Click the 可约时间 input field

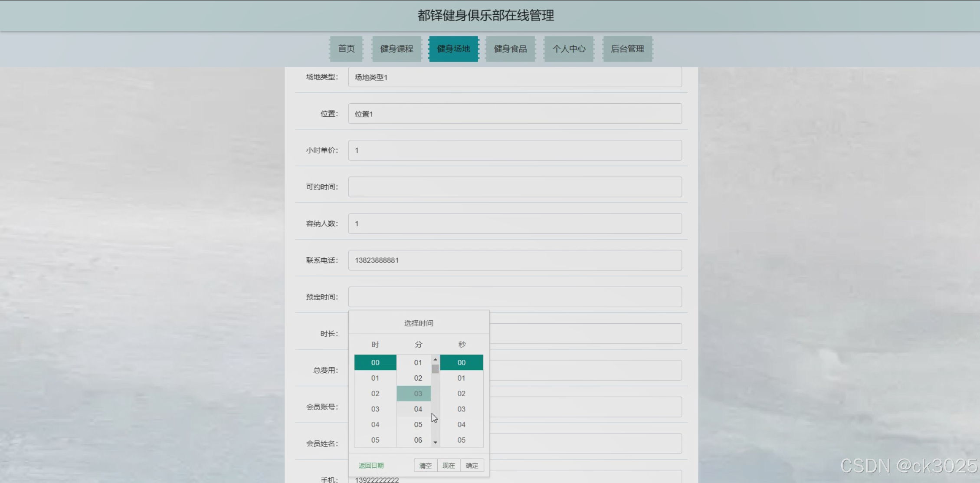(x=515, y=187)
